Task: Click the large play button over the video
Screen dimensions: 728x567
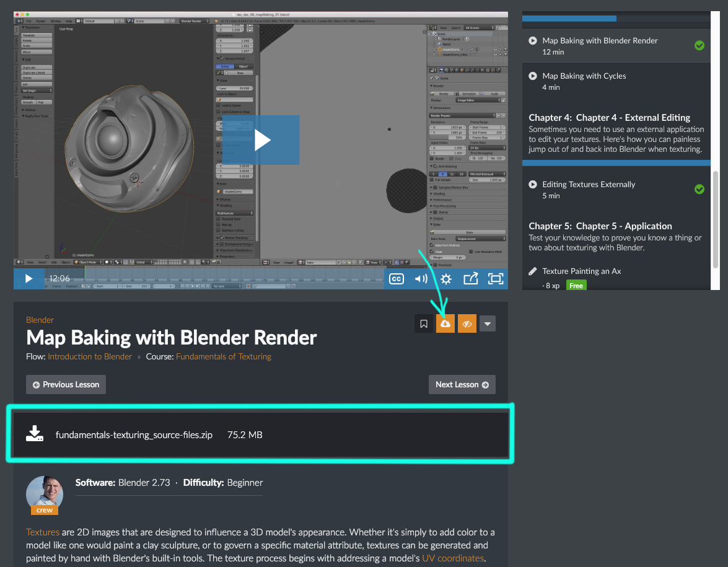Action: pos(261,140)
